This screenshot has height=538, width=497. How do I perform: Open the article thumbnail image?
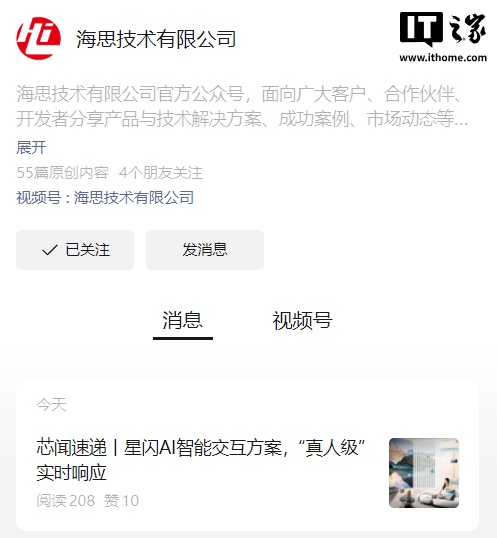(x=424, y=473)
